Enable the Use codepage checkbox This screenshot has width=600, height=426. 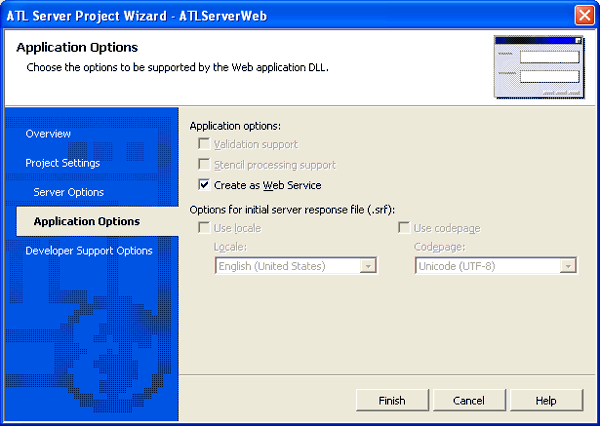coord(404,229)
